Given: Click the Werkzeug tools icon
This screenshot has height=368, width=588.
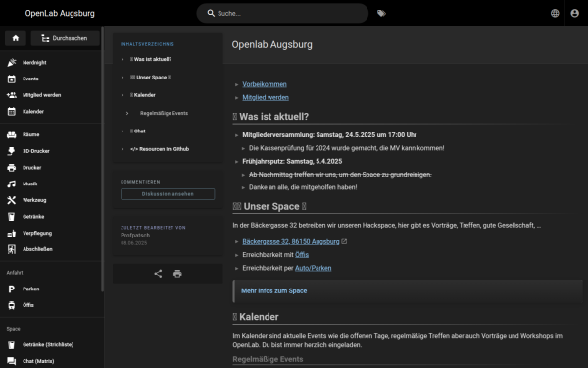Looking at the screenshot, I should click(x=12, y=200).
